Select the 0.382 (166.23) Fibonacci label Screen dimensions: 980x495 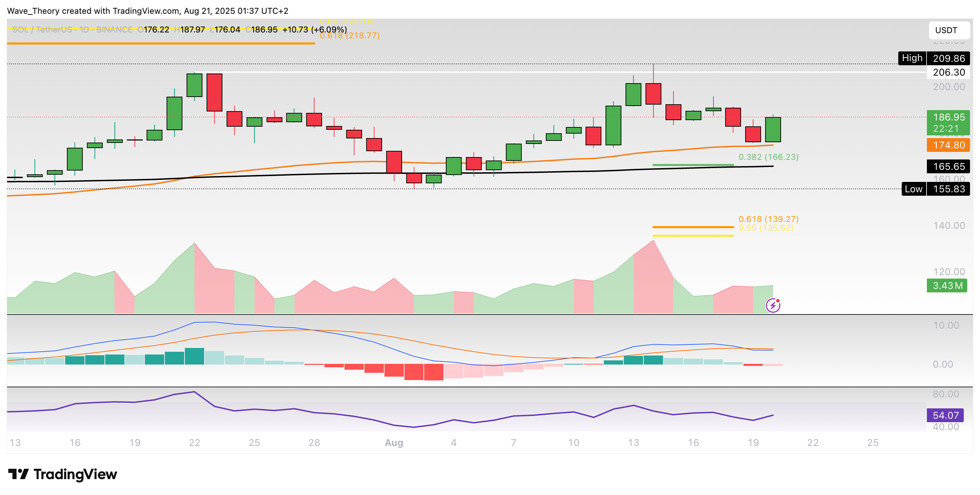tap(768, 157)
